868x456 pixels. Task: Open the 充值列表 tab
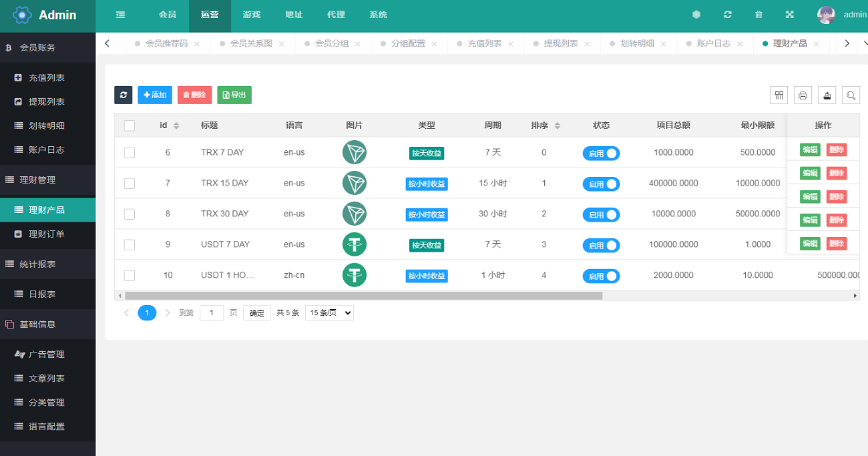pyautogui.click(x=484, y=43)
